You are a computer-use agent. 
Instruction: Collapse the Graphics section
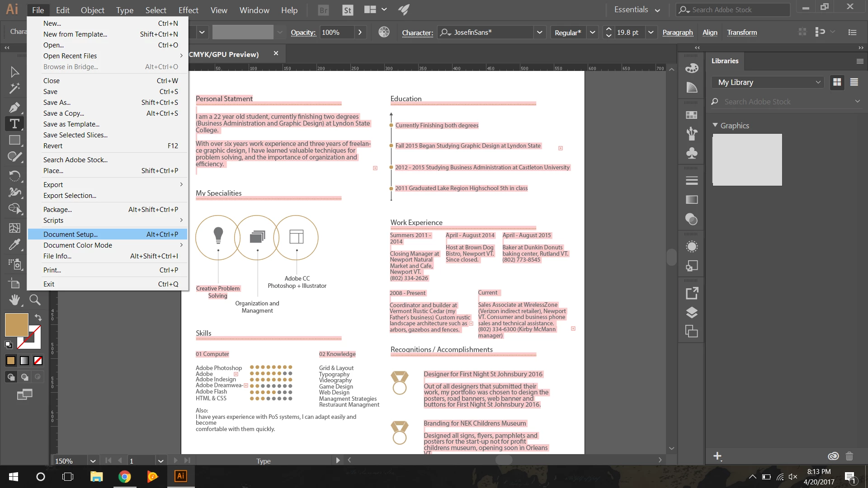715,125
